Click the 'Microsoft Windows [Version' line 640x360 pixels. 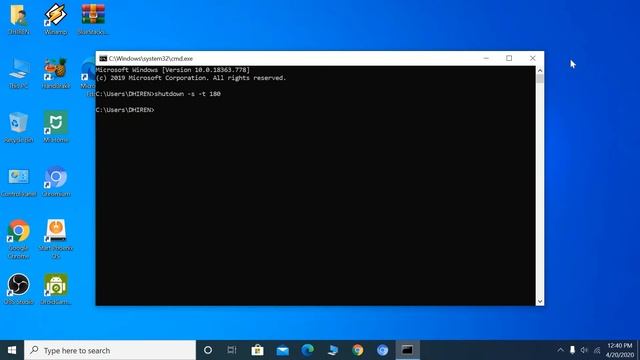[173, 70]
